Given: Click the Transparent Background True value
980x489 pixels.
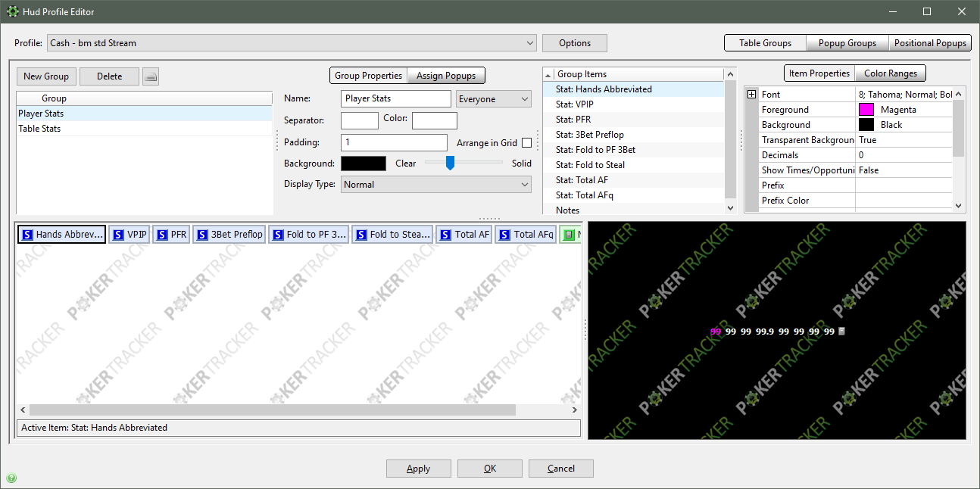Looking at the screenshot, I should coord(904,140).
